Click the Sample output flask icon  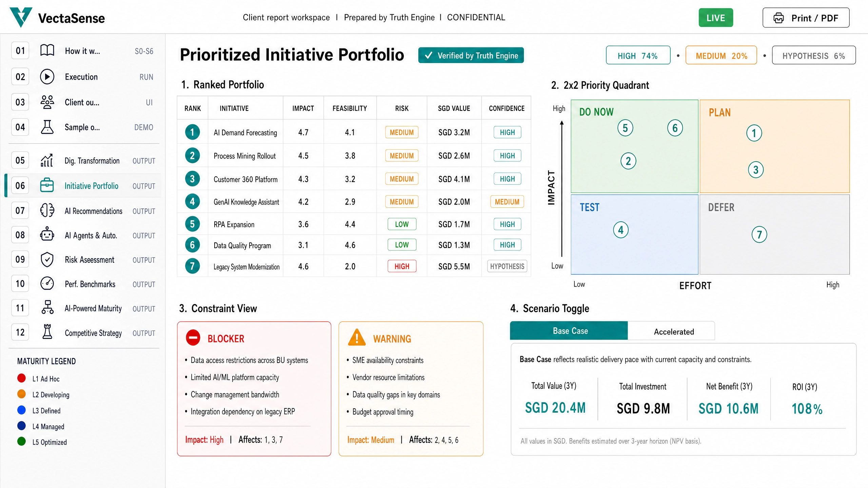tap(47, 127)
